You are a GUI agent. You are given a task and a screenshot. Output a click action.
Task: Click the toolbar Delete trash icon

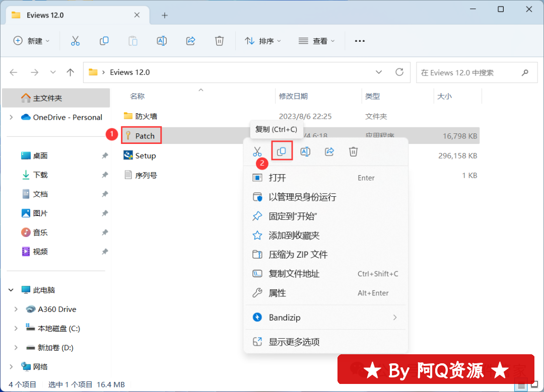pos(219,41)
